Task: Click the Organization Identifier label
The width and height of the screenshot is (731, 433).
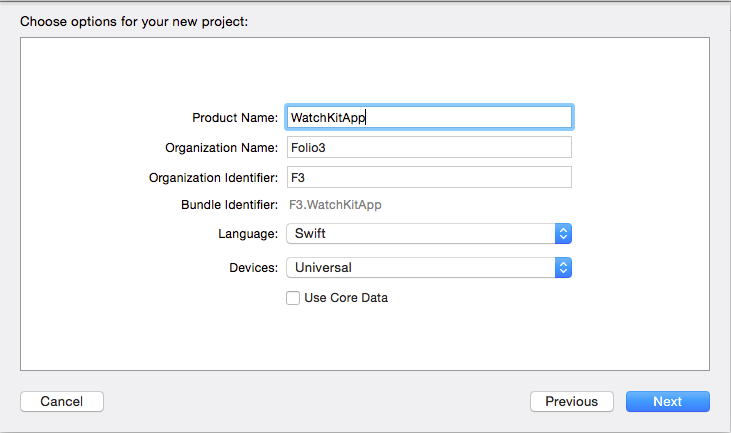Action: (x=213, y=178)
